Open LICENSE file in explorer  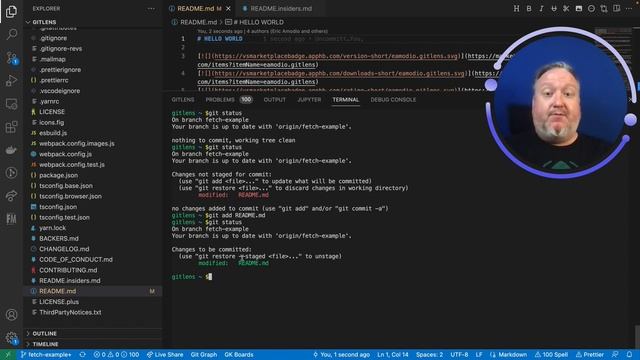52,112
